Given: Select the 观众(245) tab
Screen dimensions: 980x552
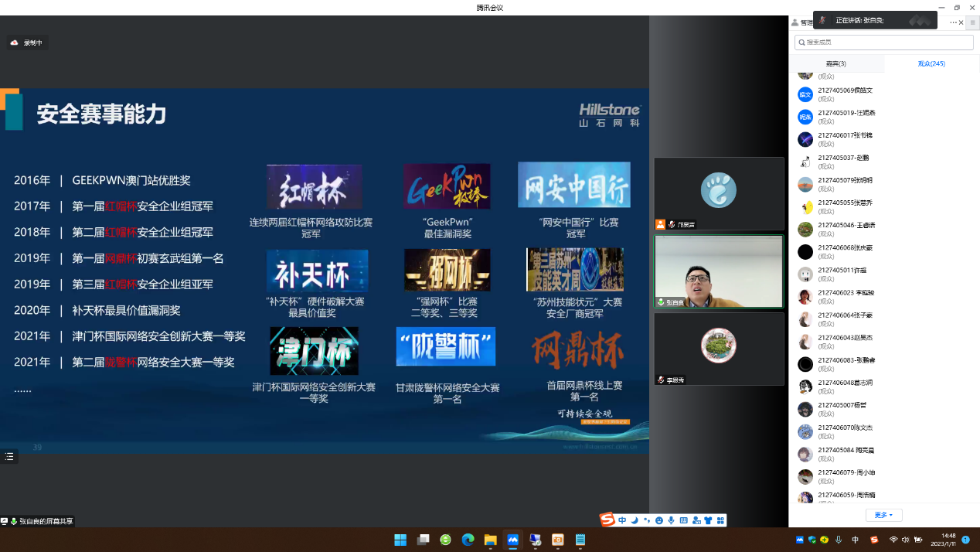Looking at the screenshot, I should click(x=931, y=63).
